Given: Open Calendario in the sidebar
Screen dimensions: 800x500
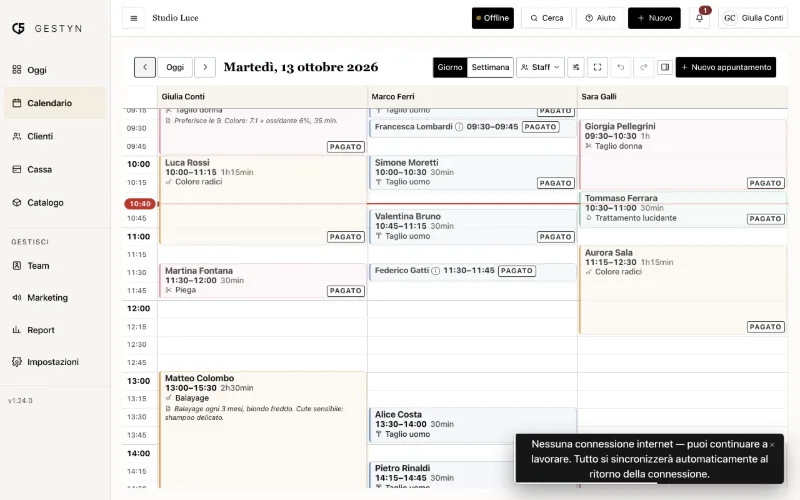Looking at the screenshot, I should [x=55, y=103].
